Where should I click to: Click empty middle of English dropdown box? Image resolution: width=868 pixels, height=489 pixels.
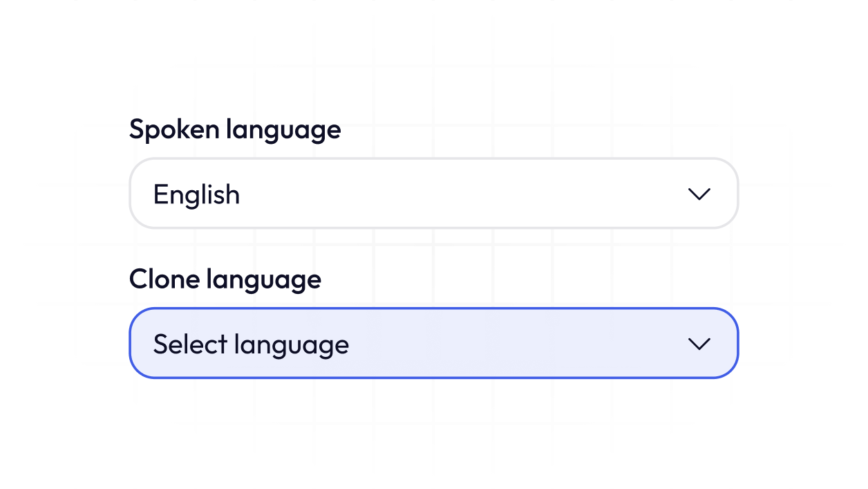click(456, 194)
